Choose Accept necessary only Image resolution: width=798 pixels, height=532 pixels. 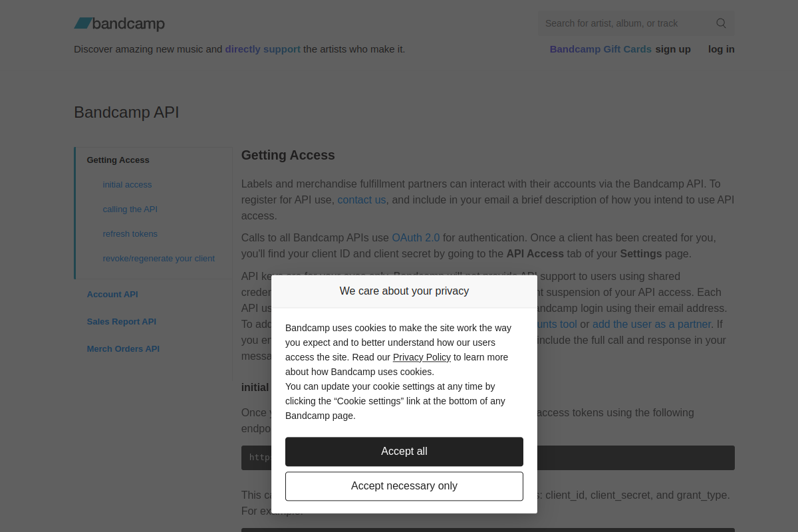(404, 486)
